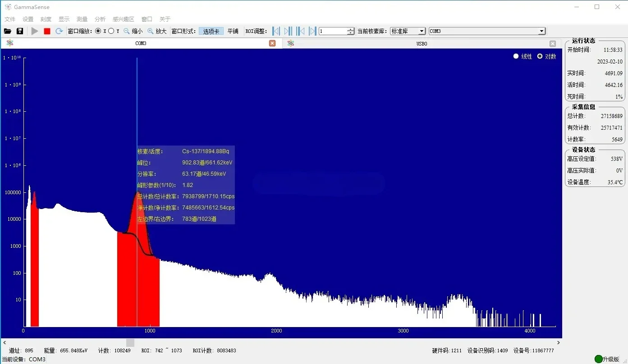Image resolution: width=628 pixels, height=364 pixels.
Task: Click the green 升级版 status indicator
Action: point(599,359)
